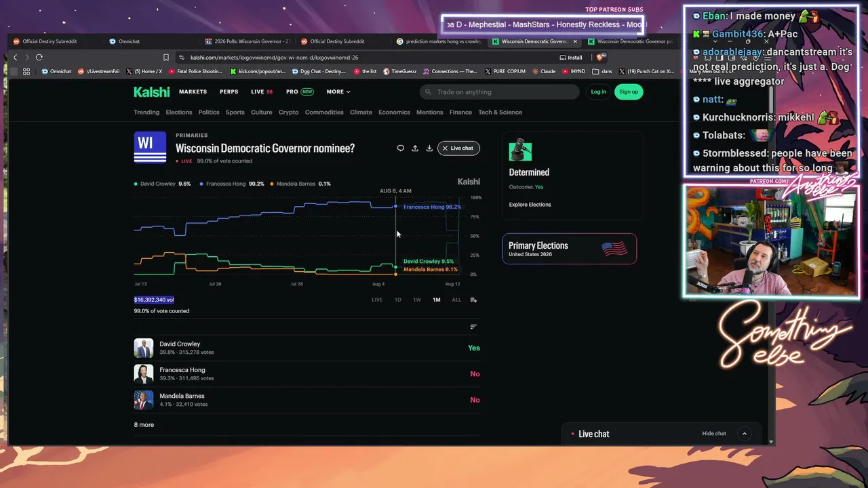The image size is (868, 488).
Task: Open the sort icon above the candidate list
Action: pos(473,327)
